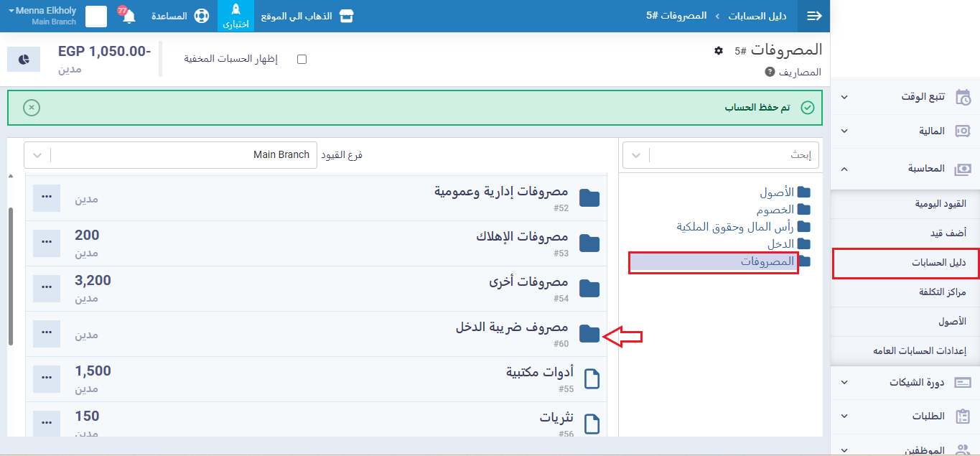Open the pie chart report icon
Viewport: 980px width, 456px height.
[x=24, y=59]
